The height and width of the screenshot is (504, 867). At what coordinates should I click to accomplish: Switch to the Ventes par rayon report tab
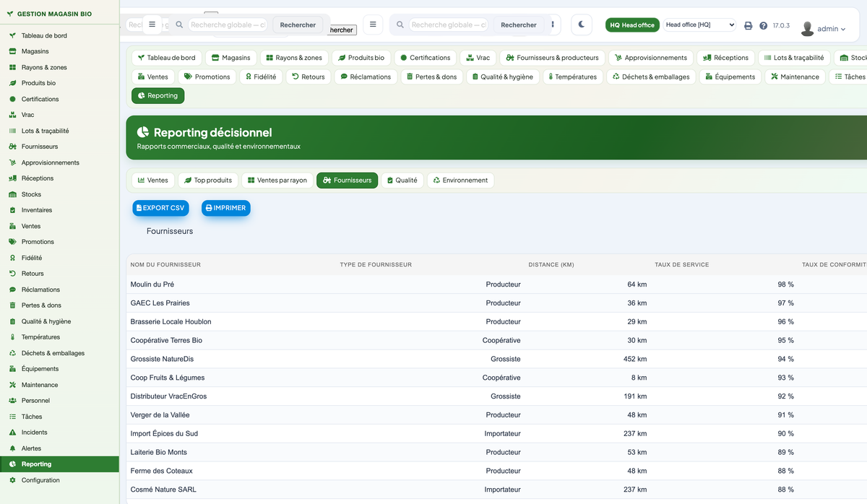[x=277, y=180]
